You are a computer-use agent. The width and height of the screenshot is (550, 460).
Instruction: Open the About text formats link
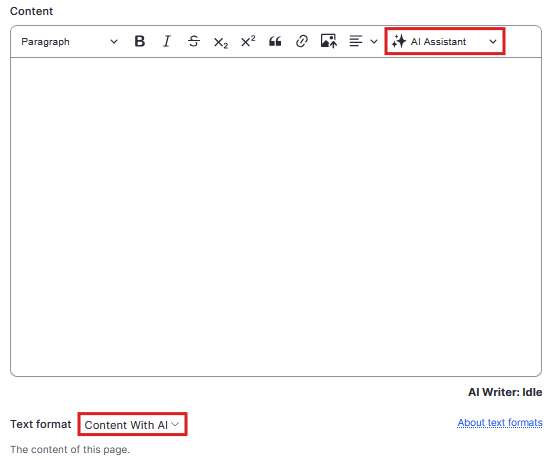tap(499, 422)
